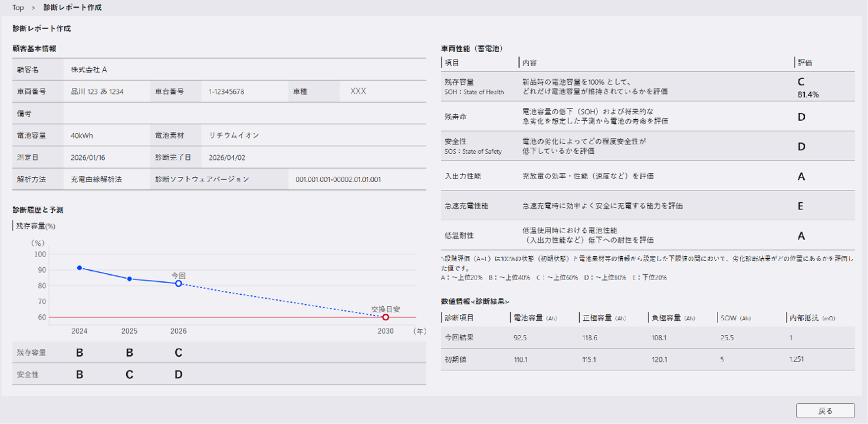868x424 pixels.
Task: Select the 車両番号 value 品川 123 あ 1234
Action: coord(97,91)
